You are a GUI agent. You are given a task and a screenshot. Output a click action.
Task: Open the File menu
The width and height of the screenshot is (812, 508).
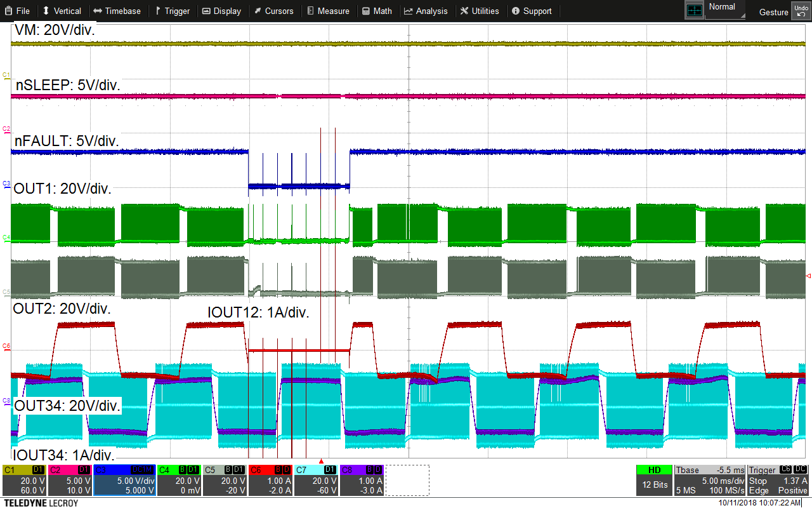[16, 11]
